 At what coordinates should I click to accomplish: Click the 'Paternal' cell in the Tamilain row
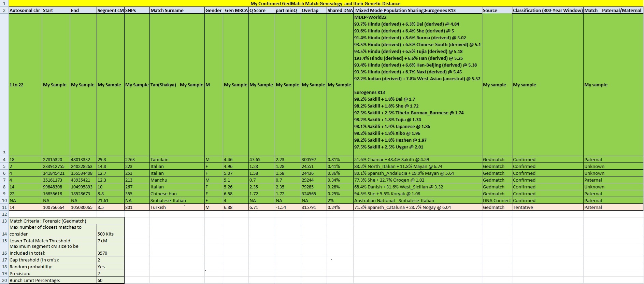point(613,159)
